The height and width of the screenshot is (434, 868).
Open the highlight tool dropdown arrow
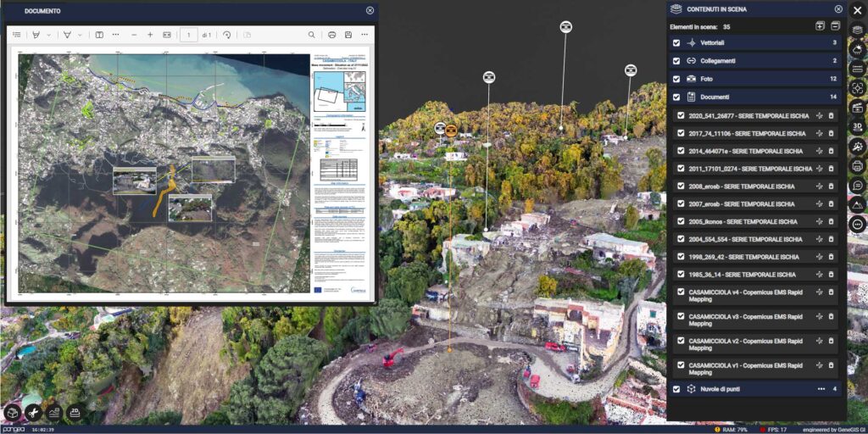tap(49, 35)
